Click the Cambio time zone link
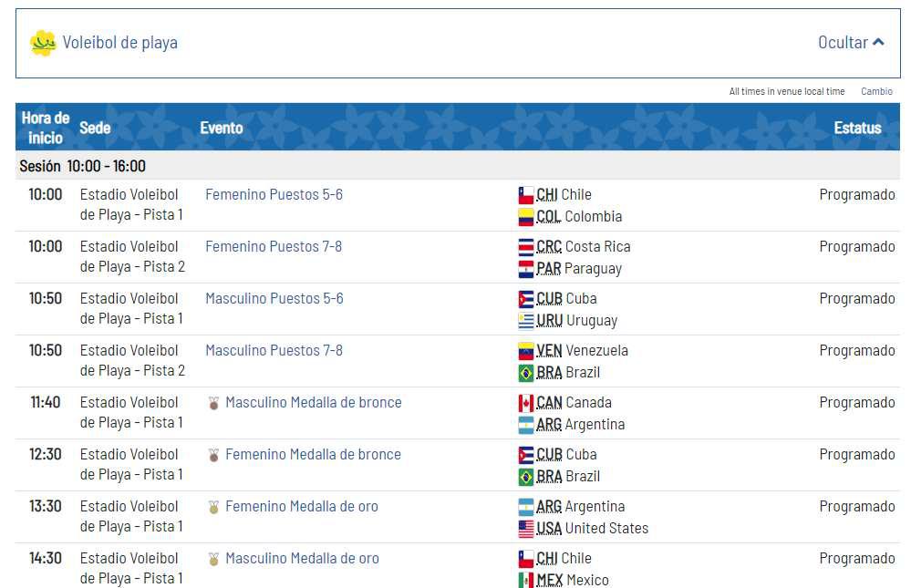 876,91
